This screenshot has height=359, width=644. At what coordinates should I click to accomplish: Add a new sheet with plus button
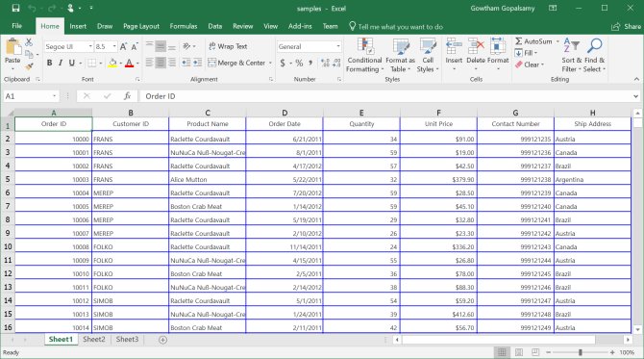(162, 340)
